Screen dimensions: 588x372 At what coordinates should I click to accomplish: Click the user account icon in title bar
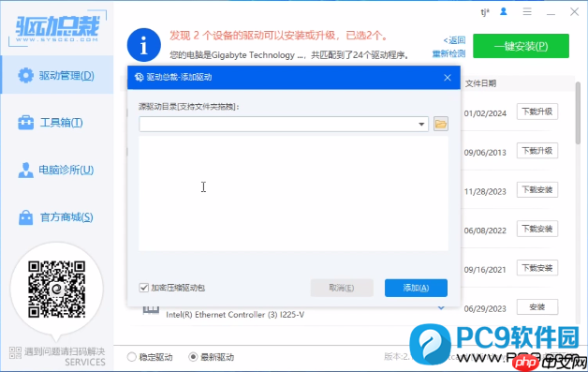(x=503, y=12)
